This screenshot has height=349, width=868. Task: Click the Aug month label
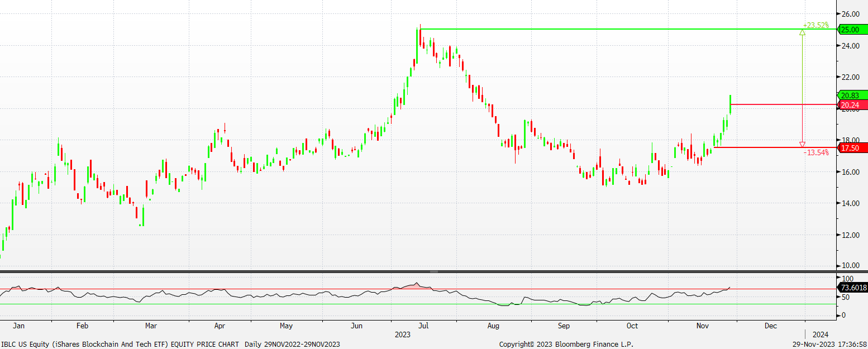[493, 326]
